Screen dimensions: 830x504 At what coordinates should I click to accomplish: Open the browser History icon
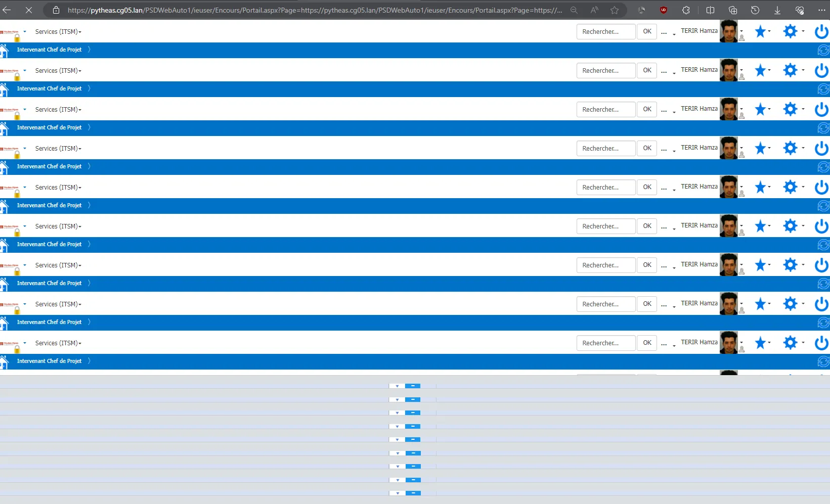tap(755, 10)
